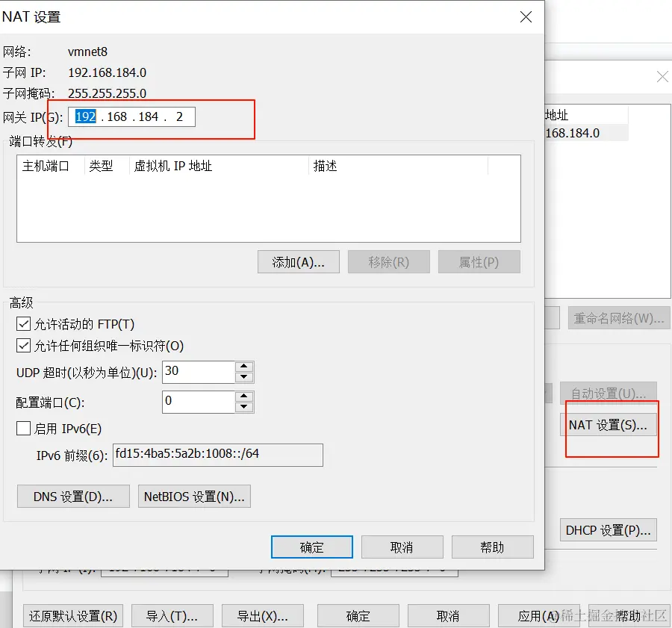Click the 地址 column header in background list

tap(586, 115)
